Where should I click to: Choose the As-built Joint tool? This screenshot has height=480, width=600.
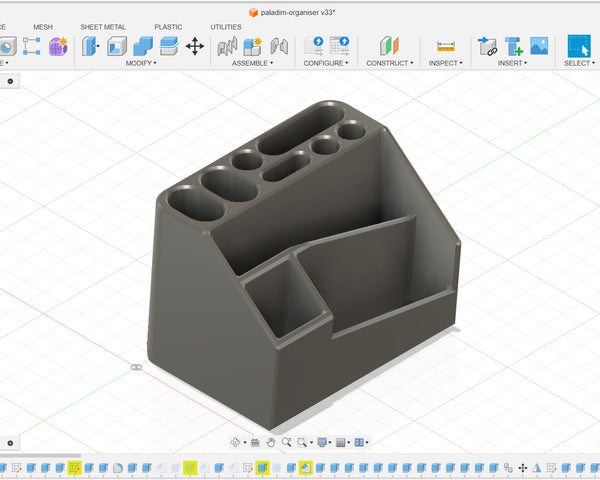coord(279,46)
